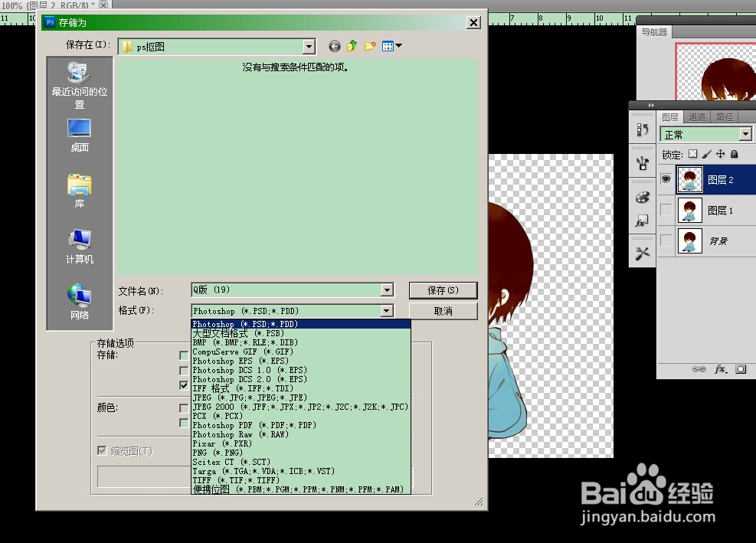Open view menu dropdown arrow

[399, 46]
